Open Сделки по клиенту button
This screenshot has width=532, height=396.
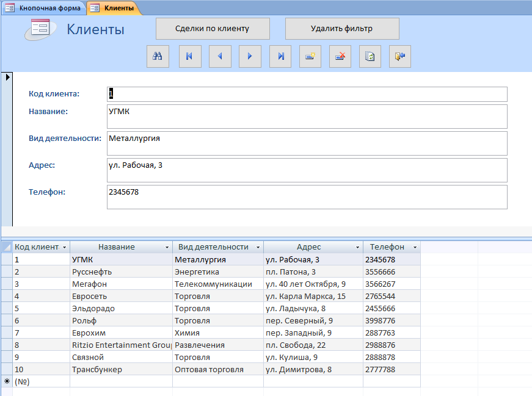213,29
